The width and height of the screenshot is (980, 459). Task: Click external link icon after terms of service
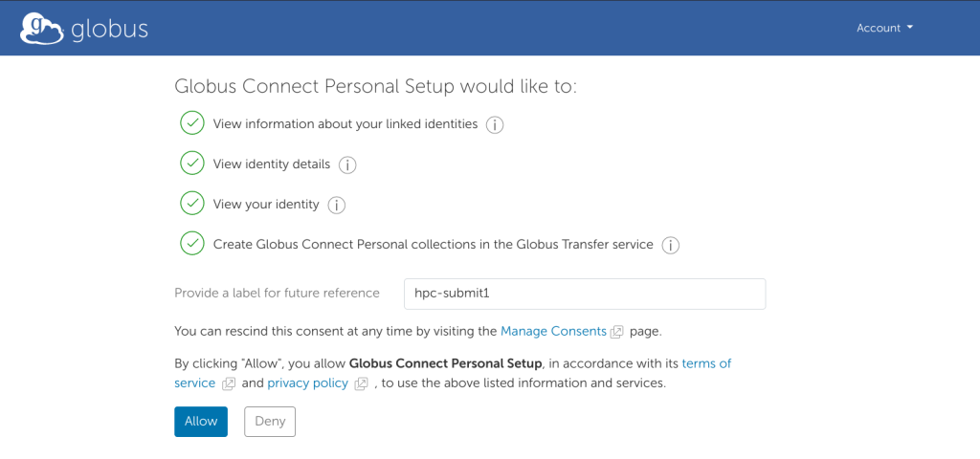tap(229, 383)
